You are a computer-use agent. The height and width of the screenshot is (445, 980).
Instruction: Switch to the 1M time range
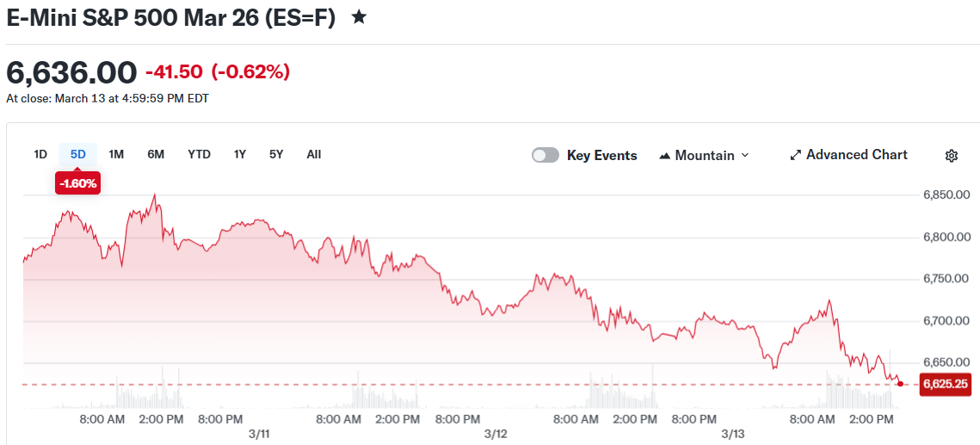pos(116,154)
